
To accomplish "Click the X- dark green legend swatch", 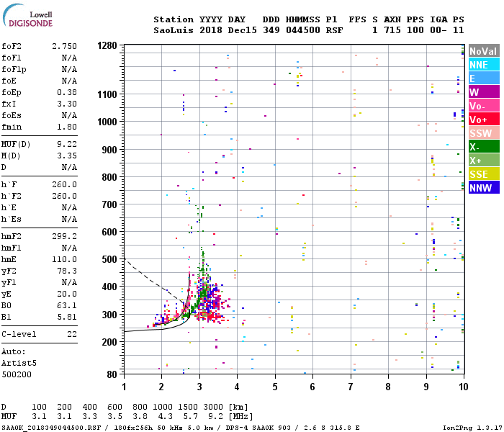I will click(x=484, y=147).
